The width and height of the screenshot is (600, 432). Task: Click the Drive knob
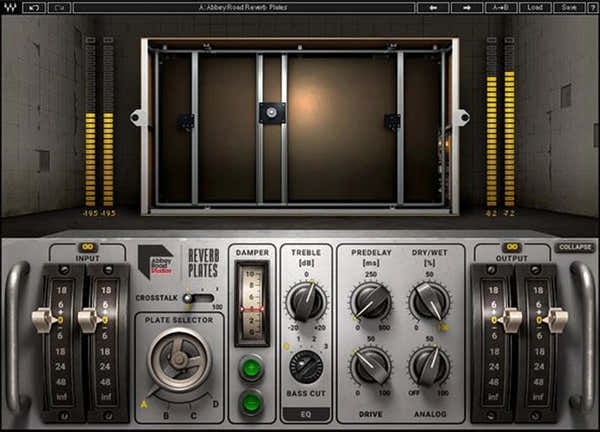tap(370, 367)
